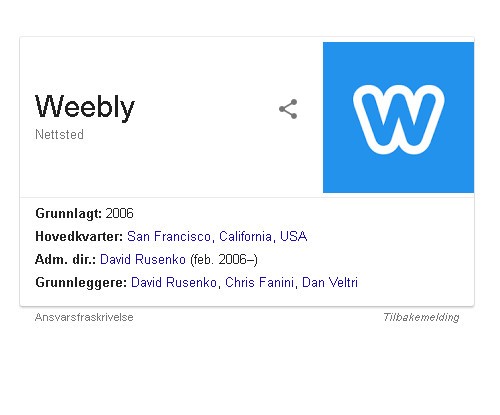Open David Rusenko link under Grunnleggere
The width and height of the screenshot is (500, 415).
(174, 282)
